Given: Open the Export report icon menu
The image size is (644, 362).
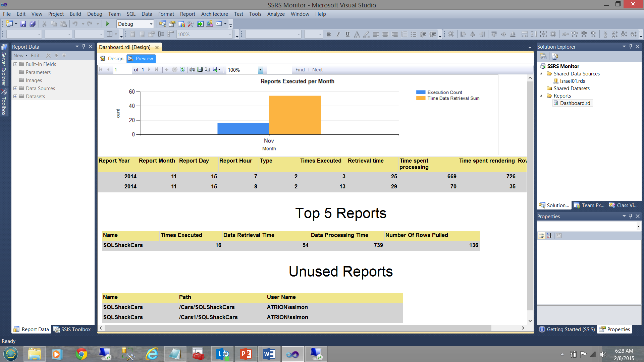Looking at the screenshot, I should (217, 69).
